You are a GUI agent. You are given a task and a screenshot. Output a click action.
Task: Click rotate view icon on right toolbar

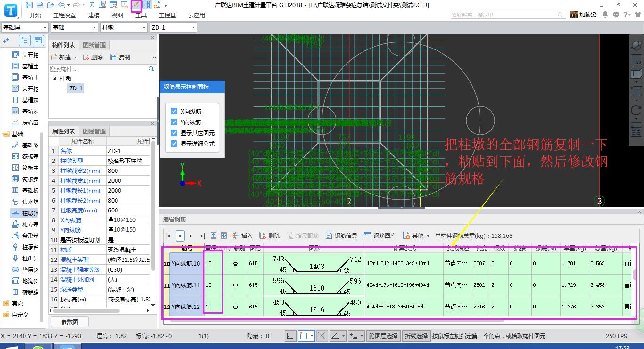tap(636, 111)
